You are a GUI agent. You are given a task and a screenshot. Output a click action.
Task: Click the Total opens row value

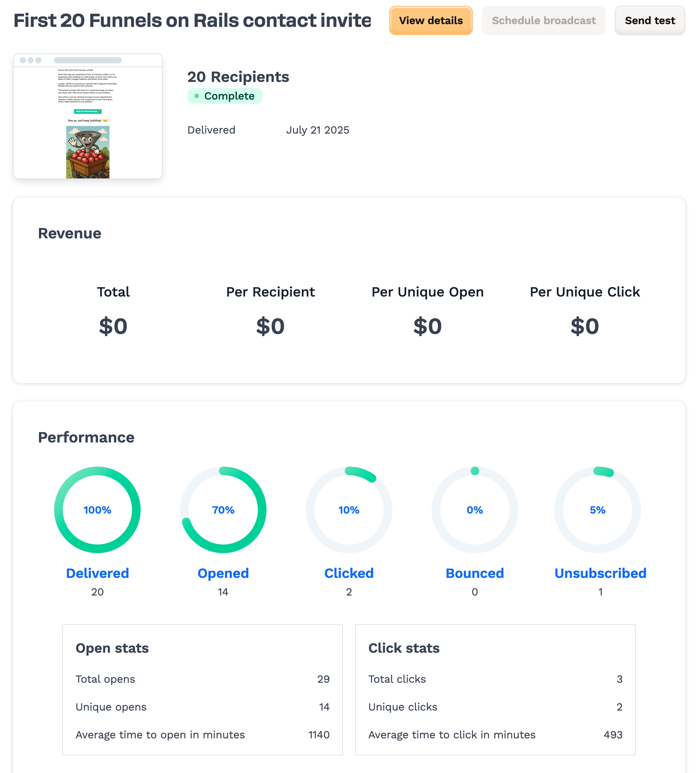[323, 679]
